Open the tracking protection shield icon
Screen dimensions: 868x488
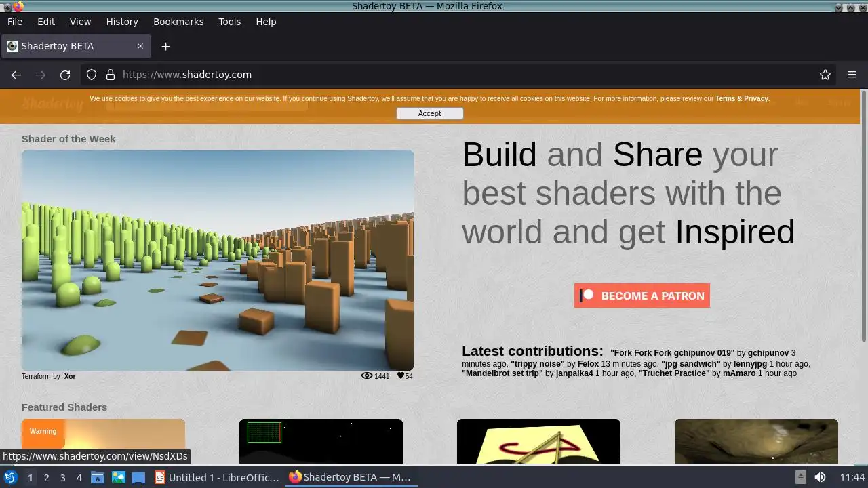point(92,75)
